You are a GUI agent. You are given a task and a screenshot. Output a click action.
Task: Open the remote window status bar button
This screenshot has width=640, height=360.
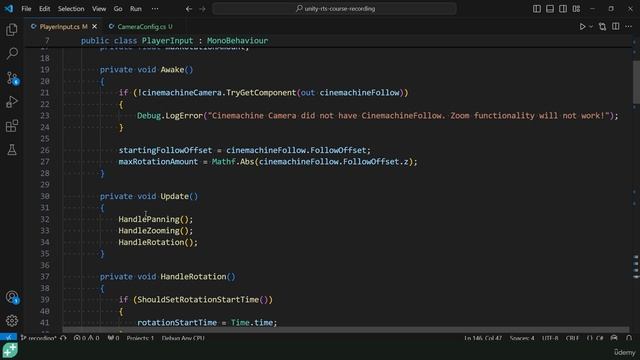(x=8, y=338)
